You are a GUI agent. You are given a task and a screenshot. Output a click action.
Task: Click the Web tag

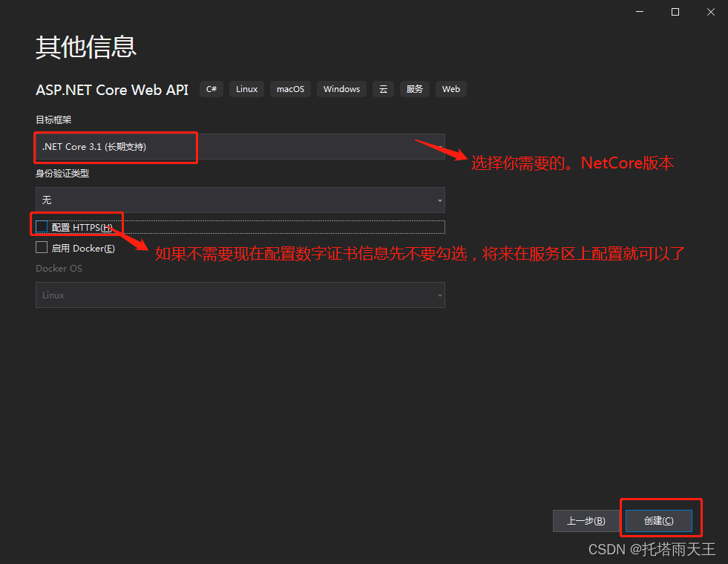[450, 89]
